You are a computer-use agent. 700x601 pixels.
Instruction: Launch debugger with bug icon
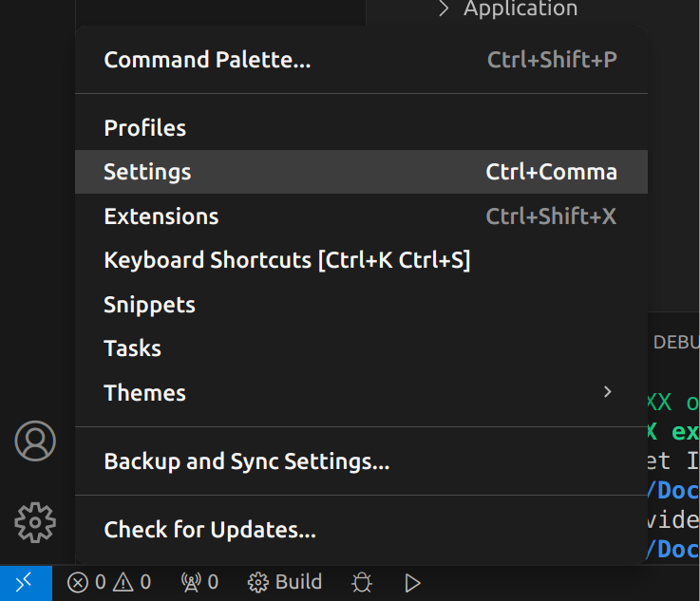pyautogui.click(x=362, y=583)
